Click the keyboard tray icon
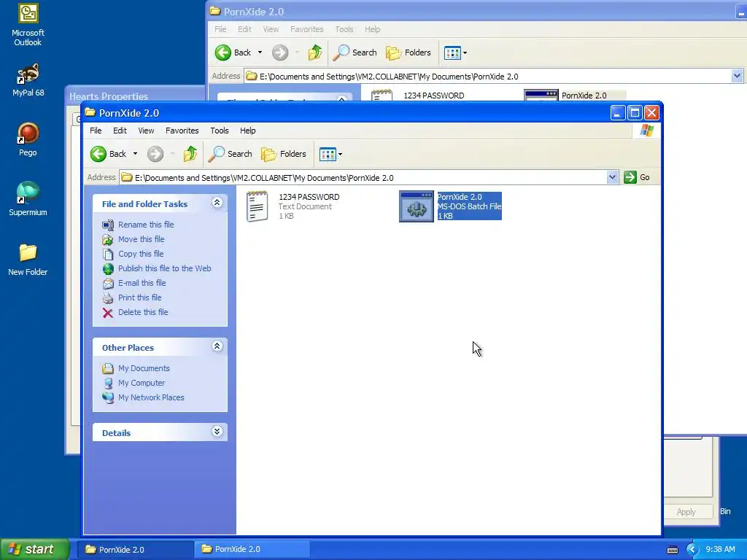The image size is (747, 560). 672,550
